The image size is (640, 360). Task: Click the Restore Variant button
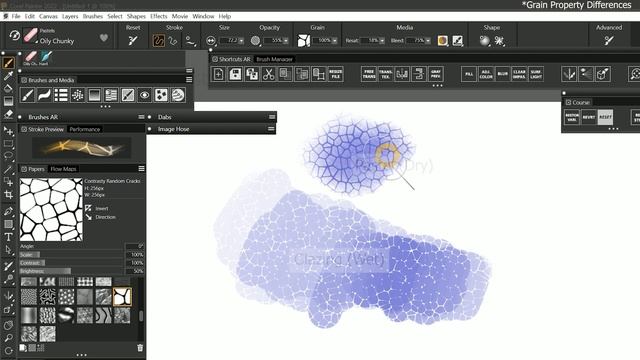[x=572, y=117]
